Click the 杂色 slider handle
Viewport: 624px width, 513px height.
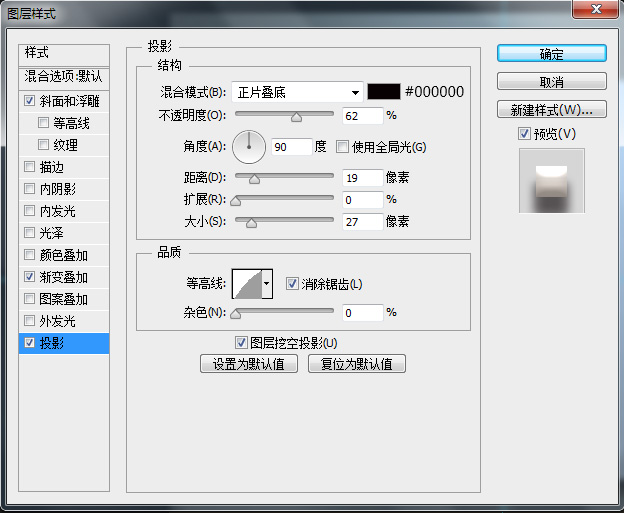click(x=236, y=314)
